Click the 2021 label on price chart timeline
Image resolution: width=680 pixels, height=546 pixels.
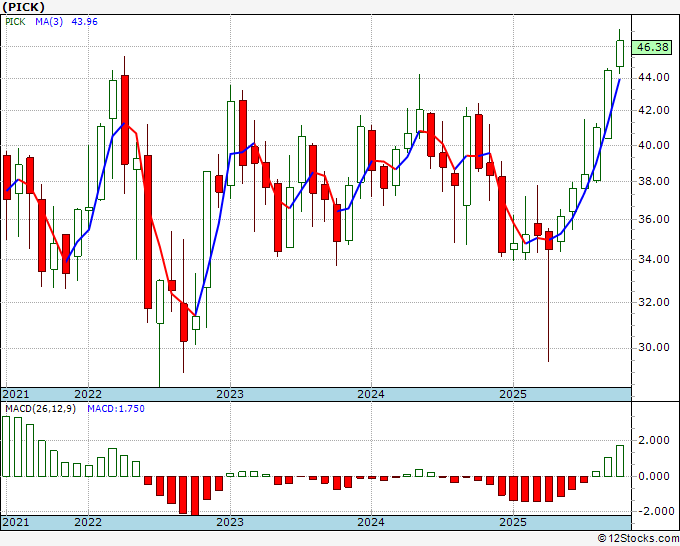pos(16,394)
